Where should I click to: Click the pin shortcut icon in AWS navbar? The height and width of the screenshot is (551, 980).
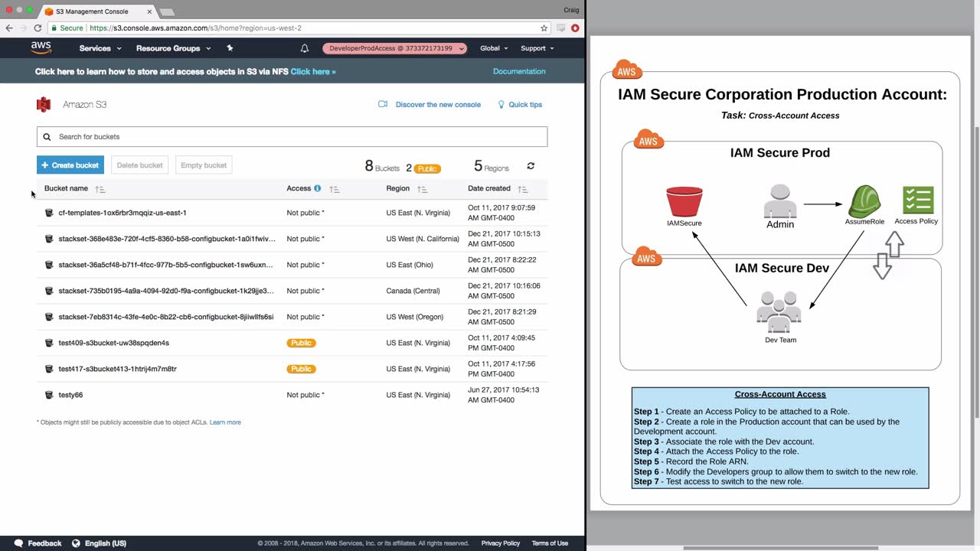coord(230,48)
